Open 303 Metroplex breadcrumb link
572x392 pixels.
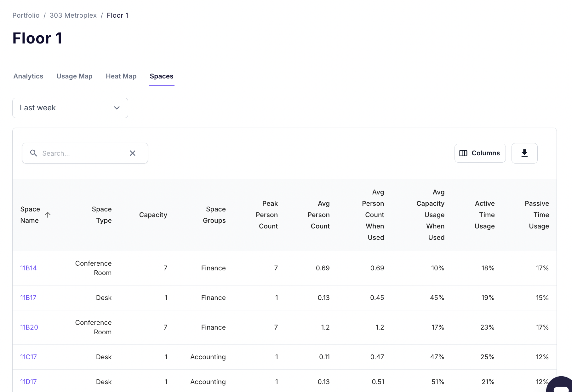[x=73, y=15]
